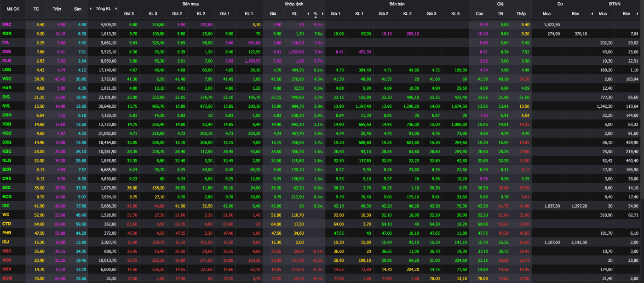Click NVL foreign buy value 1,342,30
Image resolution: width=644 pixels, height=283 pixels.
coord(605,106)
